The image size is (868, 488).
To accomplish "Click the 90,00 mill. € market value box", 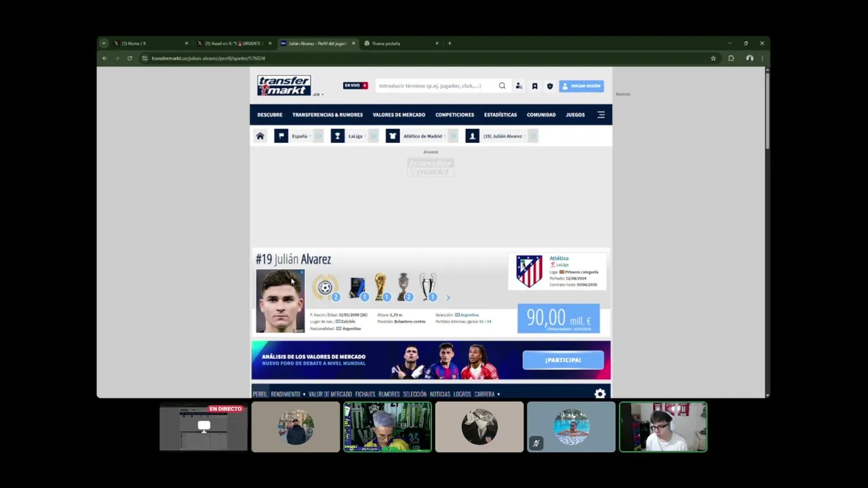I will point(558,319).
